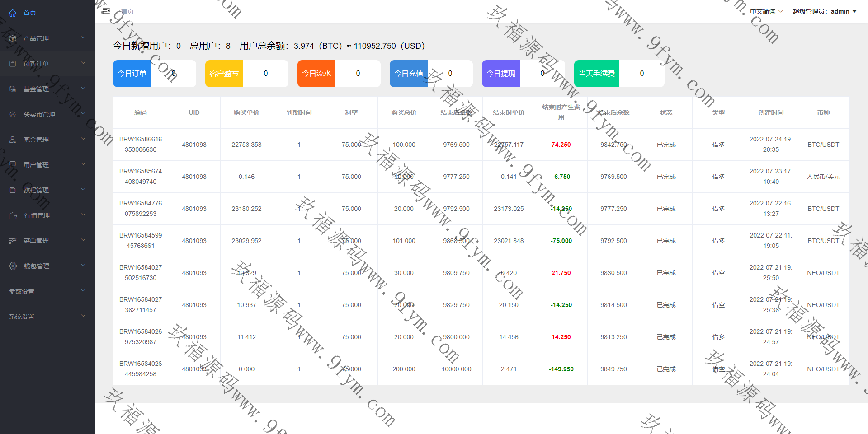Screen dimensions: 868x434
Task: Click the sidebar collapse hamburger icon
Action: point(106,11)
